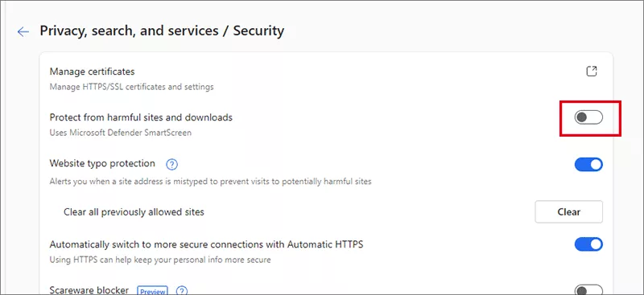Viewport: 644px width, 295px height.
Task: Turn off the Automatic HTTPS toggle
Action: coord(588,244)
